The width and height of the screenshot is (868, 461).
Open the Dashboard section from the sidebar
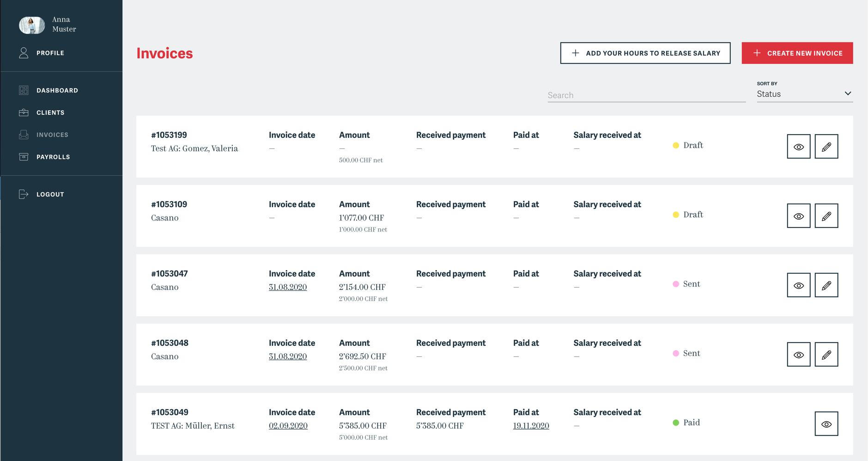coord(24,90)
